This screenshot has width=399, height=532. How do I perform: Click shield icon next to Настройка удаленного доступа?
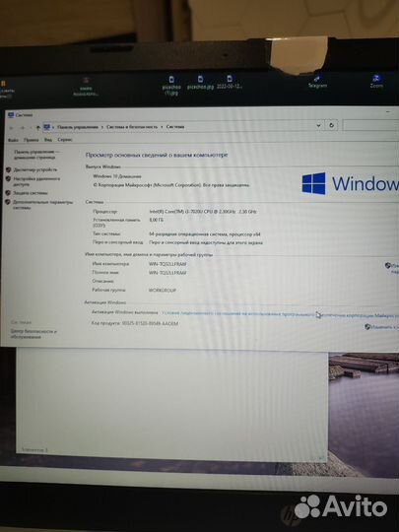[x=8, y=178]
